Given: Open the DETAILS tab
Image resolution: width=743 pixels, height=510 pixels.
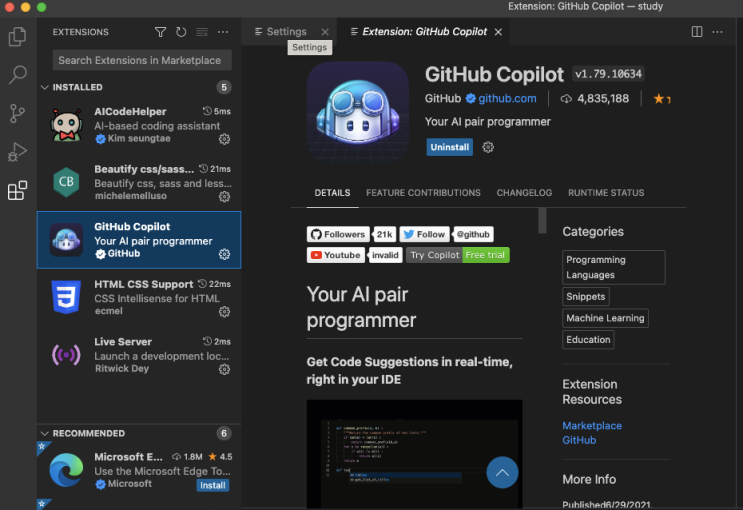Looking at the screenshot, I should point(333,193).
